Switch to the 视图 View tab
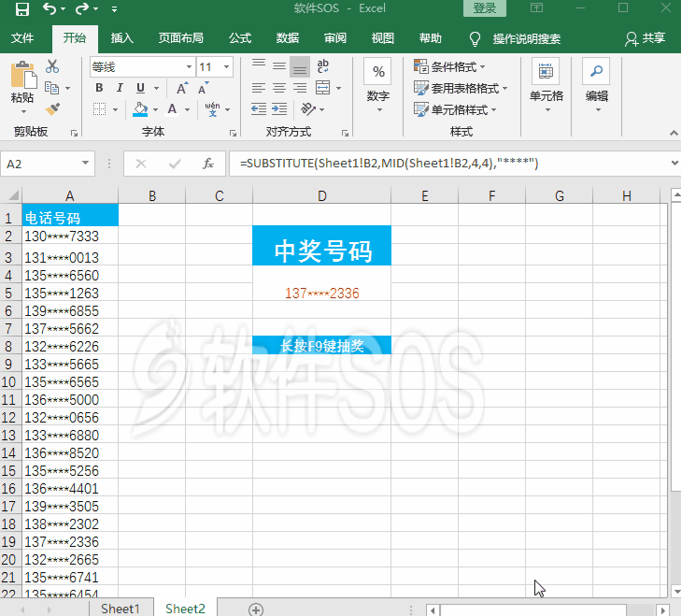Image resolution: width=681 pixels, height=616 pixels. (383, 38)
